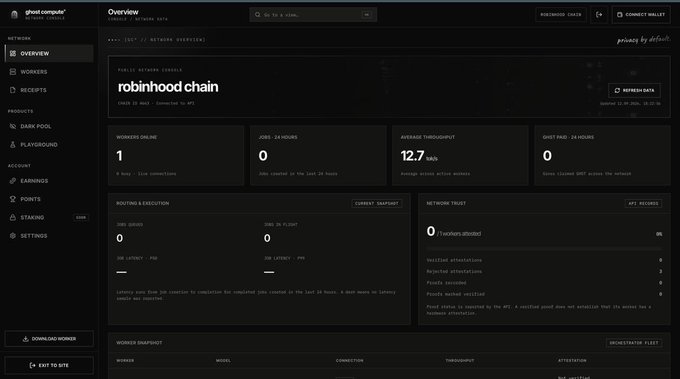Focus the Go to a view search field
Screen dimensions: 680x379
click(313, 15)
